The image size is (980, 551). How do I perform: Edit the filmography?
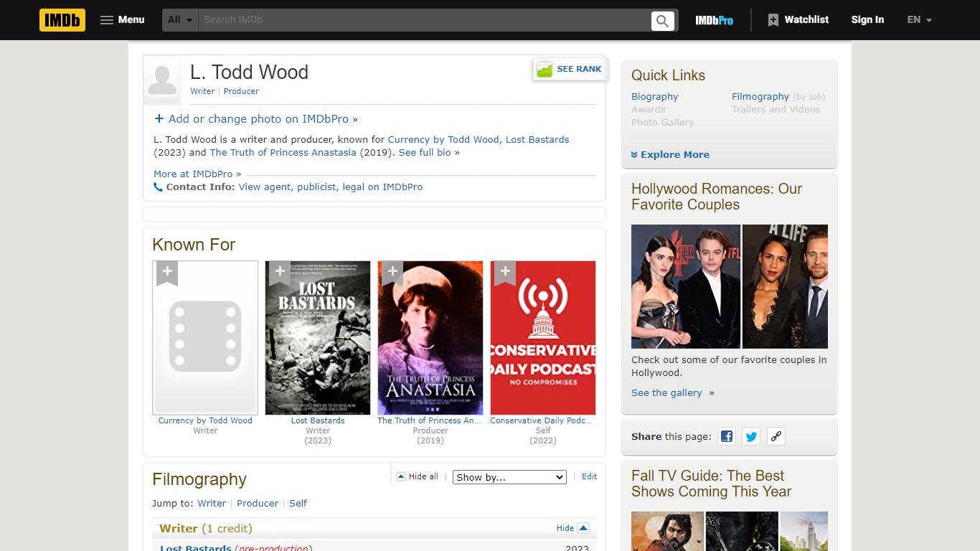tap(589, 476)
